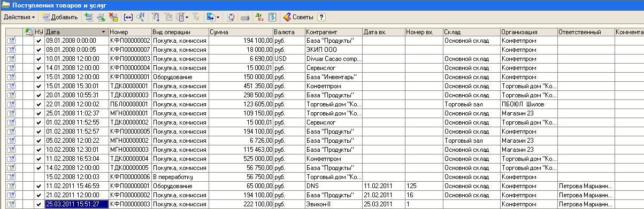The width and height of the screenshot is (644, 209).
Task: Click the Организация column header
Action: click(x=528, y=32)
